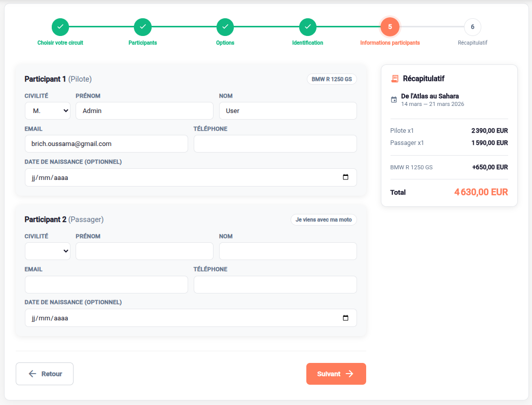Click Participant 2 Email input field
Image resolution: width=532 pixels, height=405 pixels.
[106, 284]
